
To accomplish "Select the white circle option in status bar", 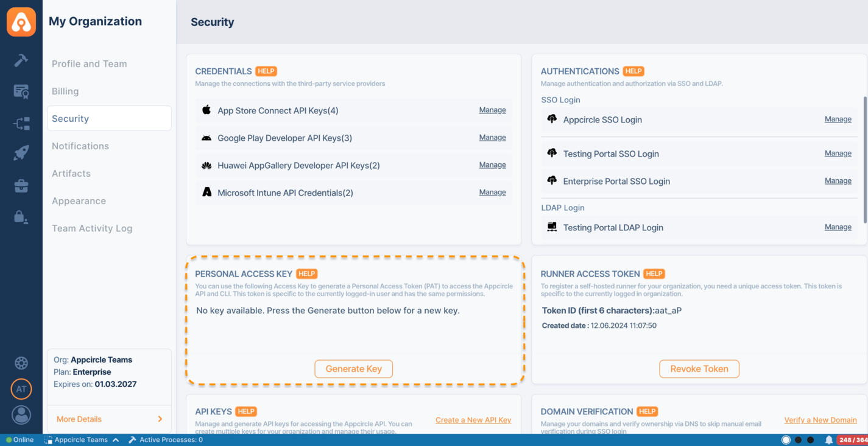I will pyautogui.click(x=786, y=440).
